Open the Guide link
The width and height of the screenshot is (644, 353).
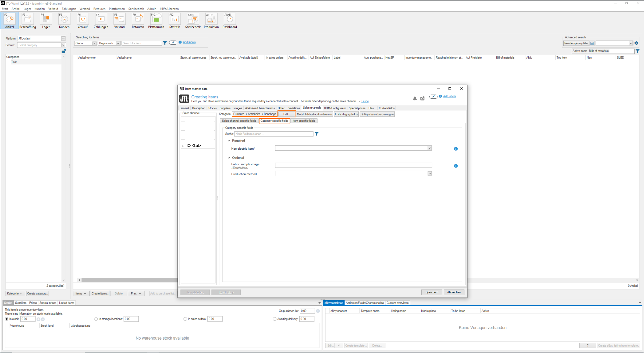tap(365, 101)
